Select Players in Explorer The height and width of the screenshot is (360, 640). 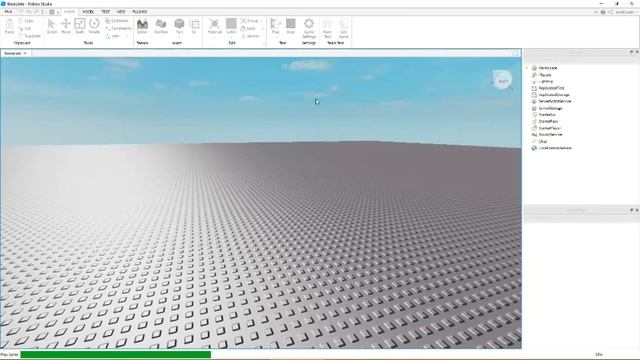545,75
